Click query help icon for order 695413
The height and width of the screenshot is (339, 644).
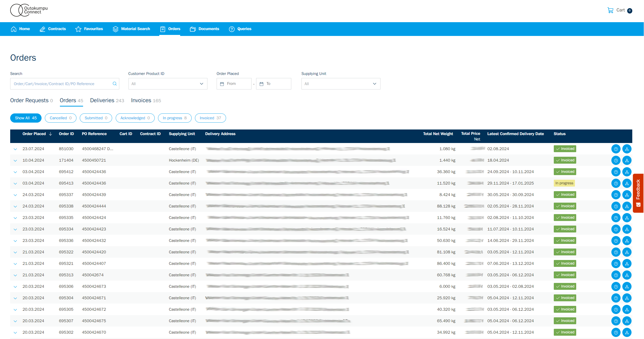point(616,183)
